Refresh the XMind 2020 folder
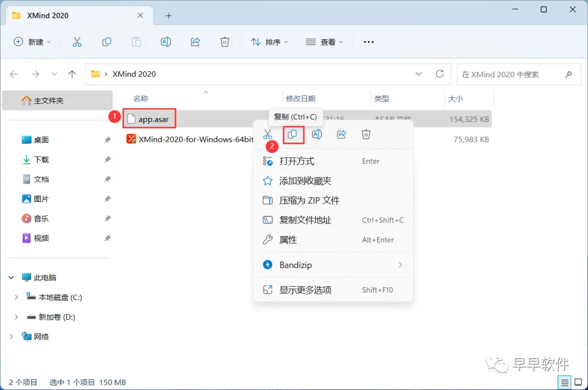 point(440,74)
